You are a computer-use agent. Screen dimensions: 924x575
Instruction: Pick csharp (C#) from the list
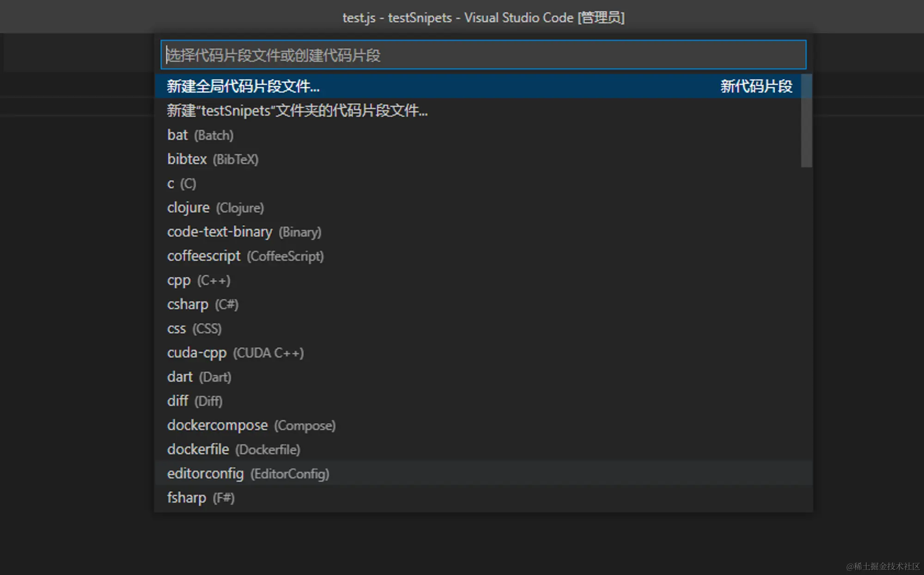[483, 304]
